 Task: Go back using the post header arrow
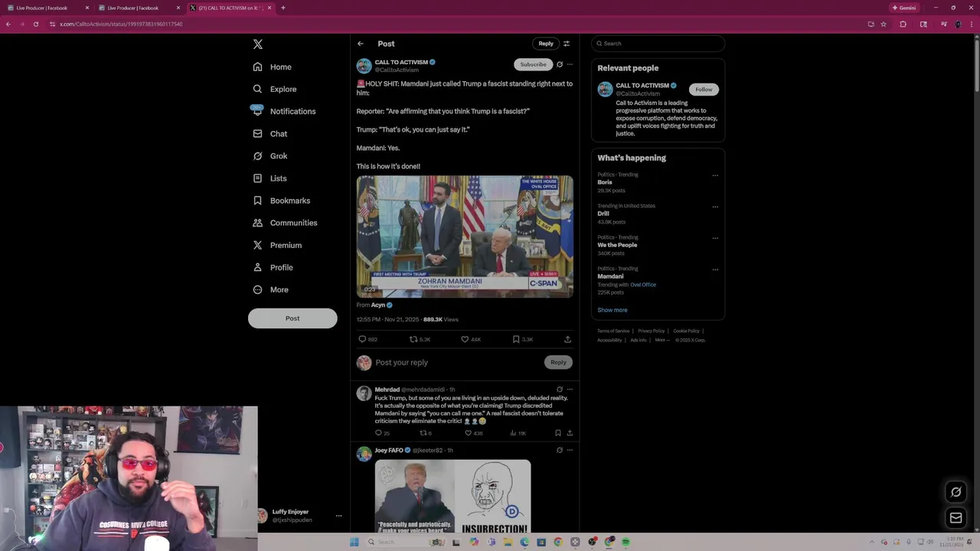click(361, 44)
